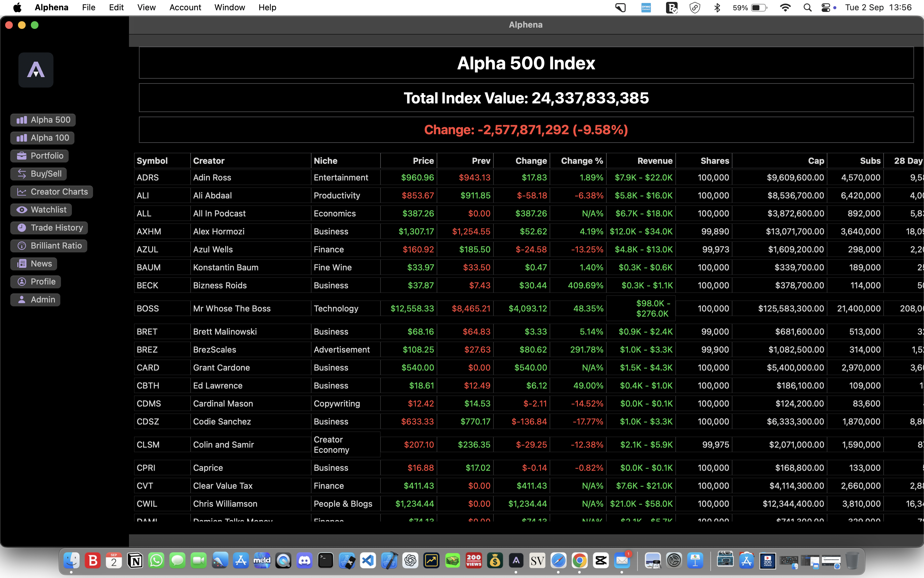Open the Buy/Sell page
Viewport: 924px width, 578px height.
(x=38, y=174)
